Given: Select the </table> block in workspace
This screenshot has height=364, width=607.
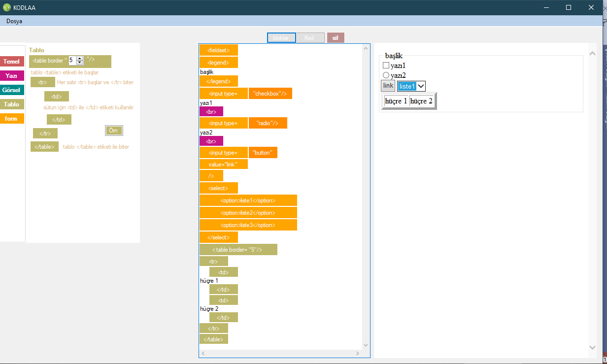Looking at the screenshot, I should (214, 339).
